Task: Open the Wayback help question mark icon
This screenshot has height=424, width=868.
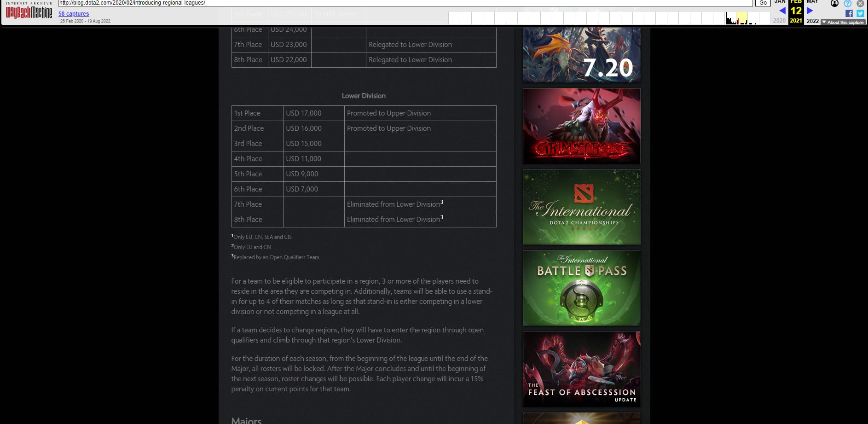Action: [x=847, y=3]
